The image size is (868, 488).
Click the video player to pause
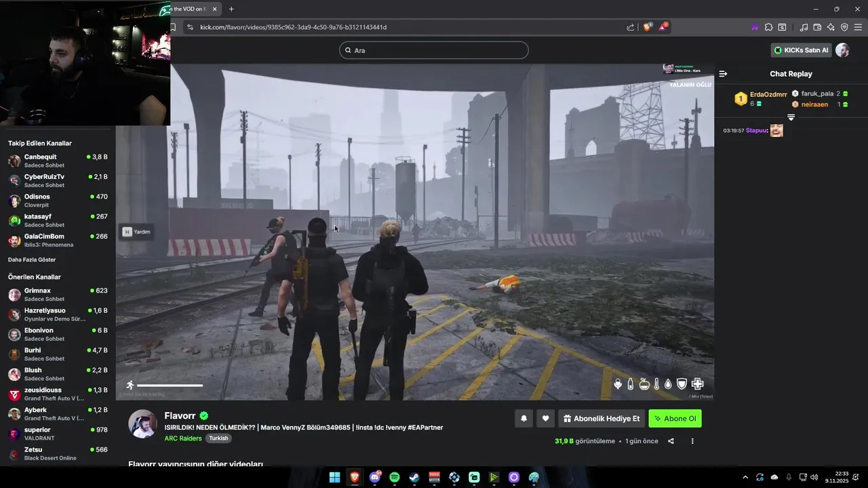pyautogui.click(x=414, y=232)
